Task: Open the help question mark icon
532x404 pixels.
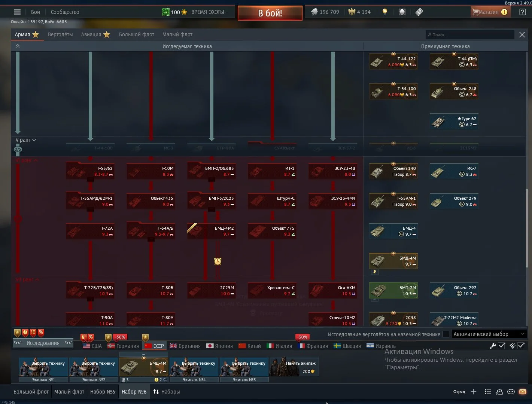Action: 523,12
